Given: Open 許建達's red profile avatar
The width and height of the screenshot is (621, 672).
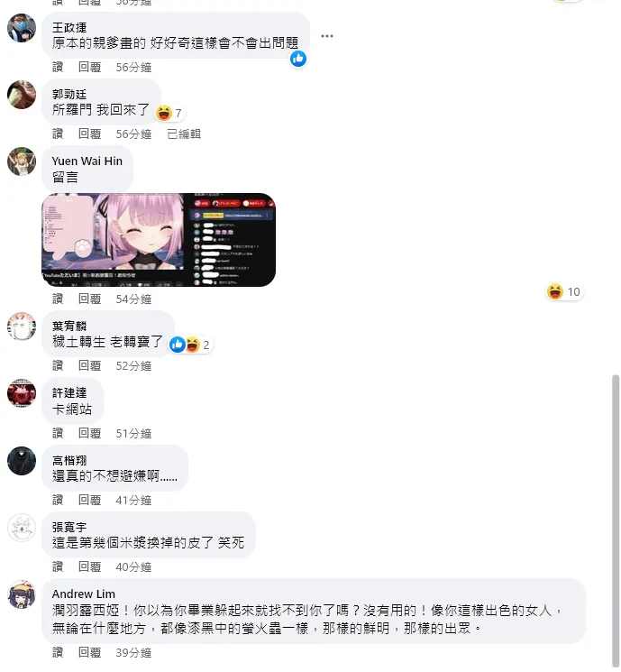Looking at the screenshot, I should (x=22, y=393).
